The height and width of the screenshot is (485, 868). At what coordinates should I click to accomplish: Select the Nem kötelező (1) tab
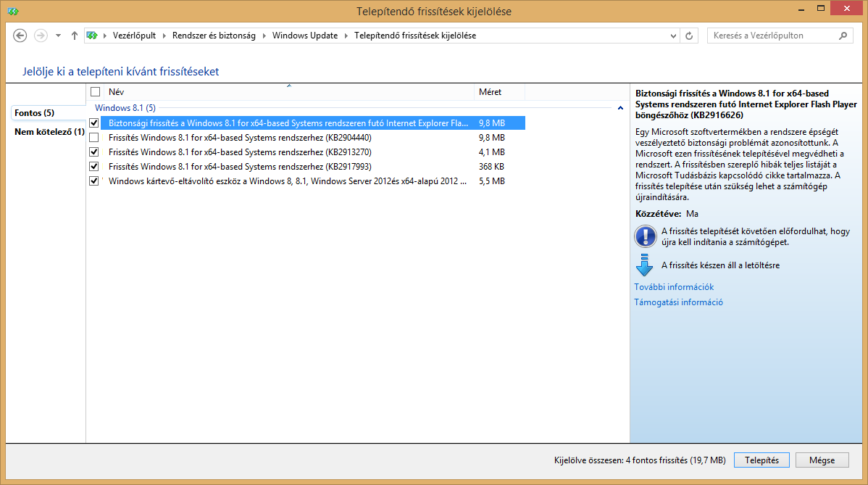click(x=48, y=132)
